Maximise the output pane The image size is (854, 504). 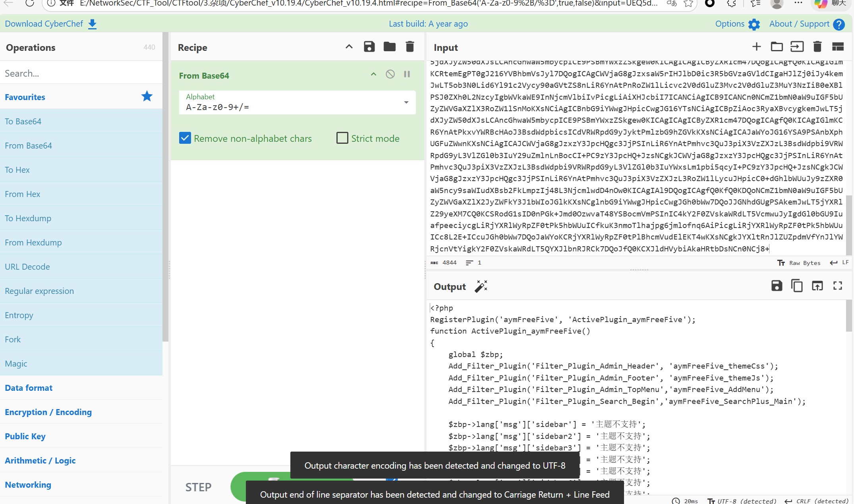coord(838,286)
